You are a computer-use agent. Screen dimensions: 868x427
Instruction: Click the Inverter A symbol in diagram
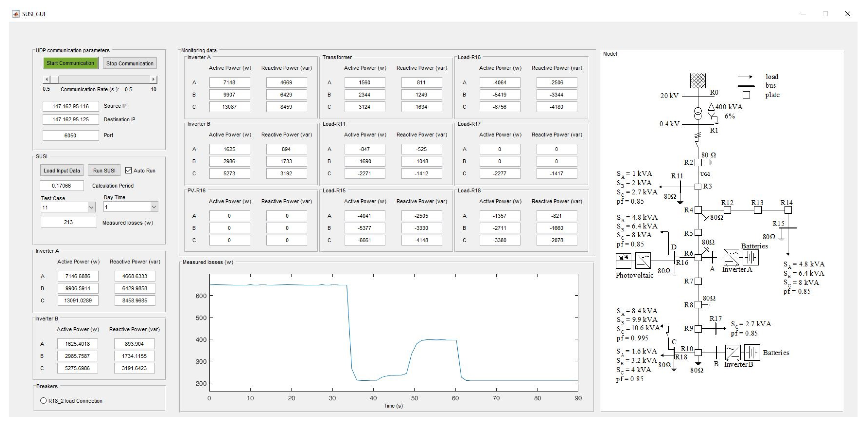point(731,257)
